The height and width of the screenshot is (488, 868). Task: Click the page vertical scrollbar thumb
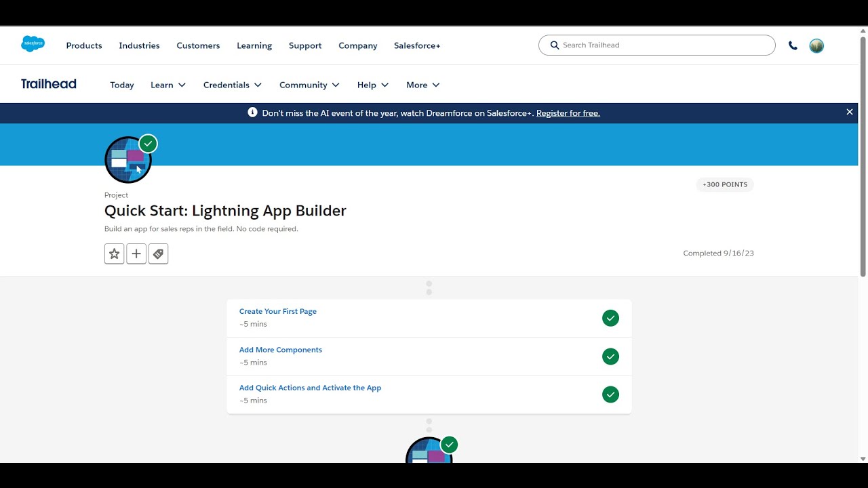[863, 156]
